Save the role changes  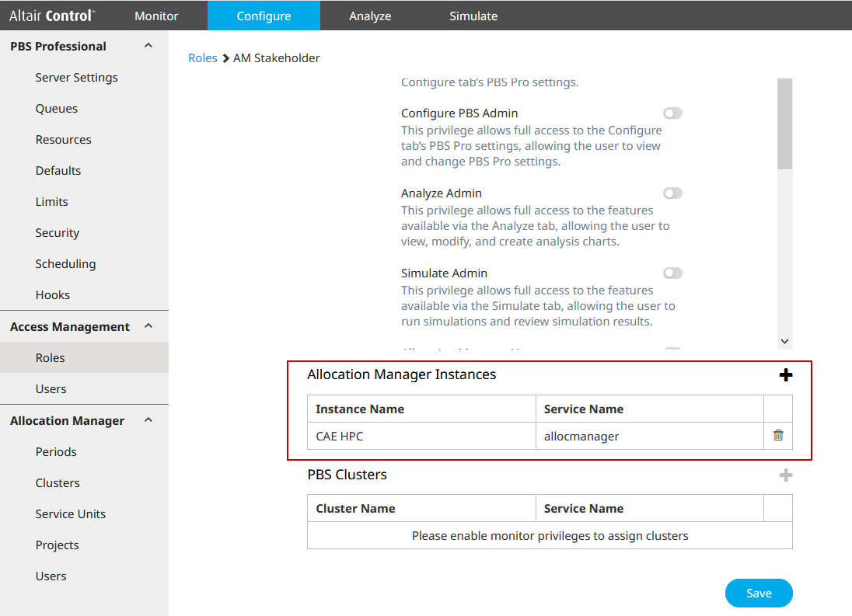(759, 593)
